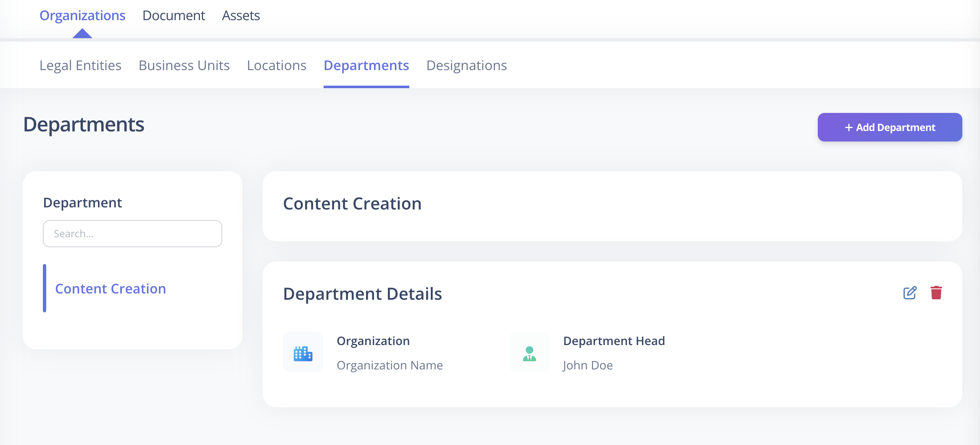
Task: Click the plus icon on Add Department
Action: (x=848, y=127)
